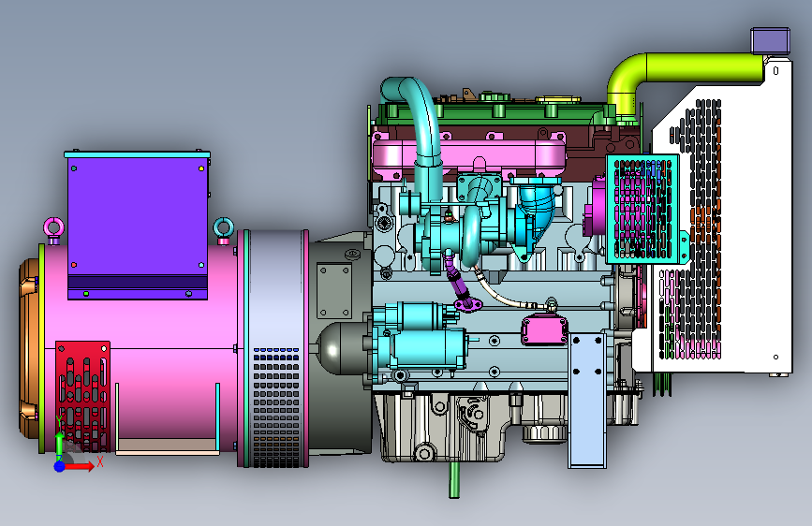Viewport: 812px width, 526px height.
Task: Select the cyan top plate of terminal box
Action: pos(138,154)
